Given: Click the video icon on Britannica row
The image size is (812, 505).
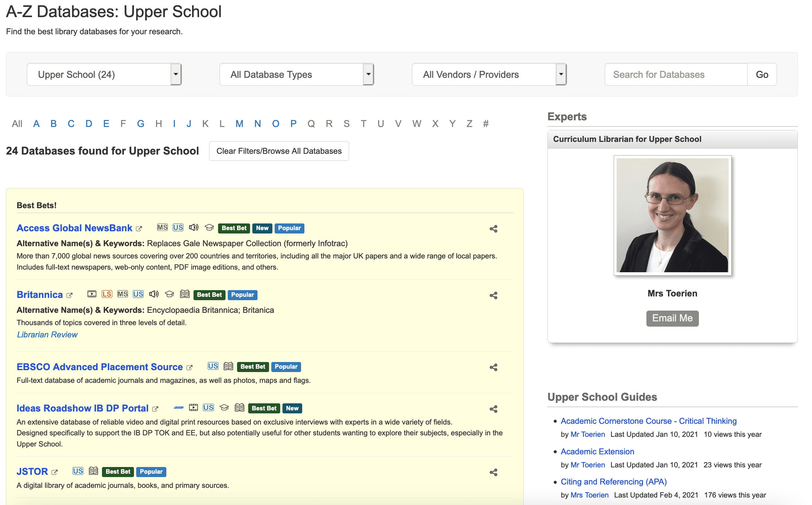Looking at the screenshot, I should pyautogui.click(x=92, y=294).
